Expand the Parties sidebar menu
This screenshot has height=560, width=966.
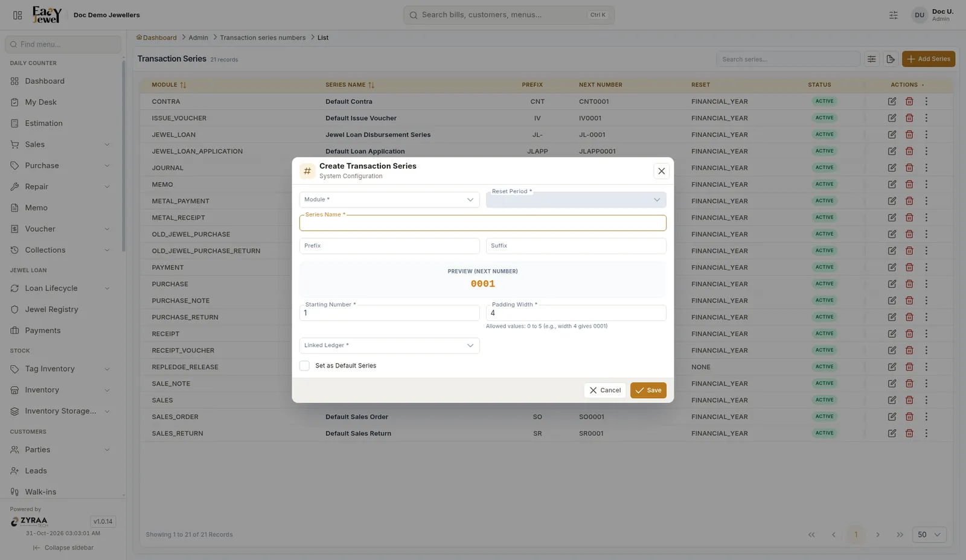(61, 450)
